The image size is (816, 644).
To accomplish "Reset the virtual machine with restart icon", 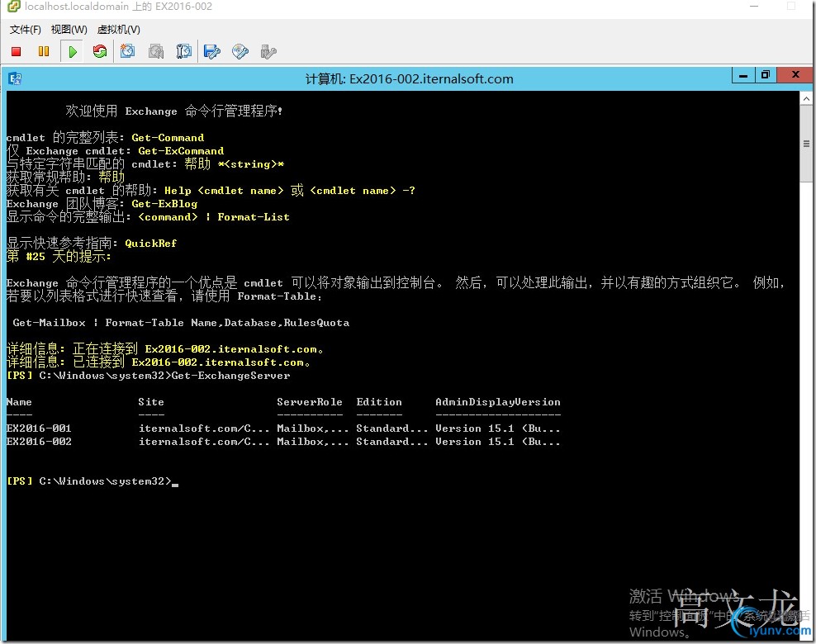I will (x=100, y=51).
